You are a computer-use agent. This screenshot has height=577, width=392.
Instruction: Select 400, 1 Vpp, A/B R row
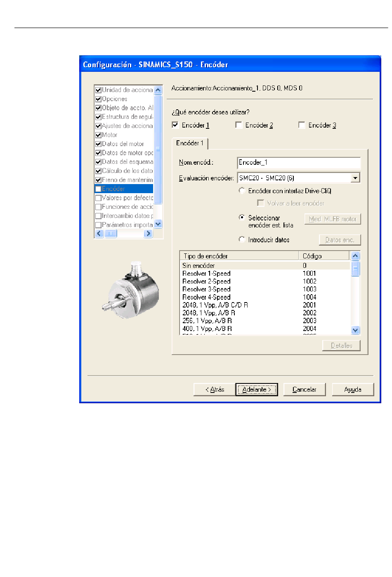[266, 329]
